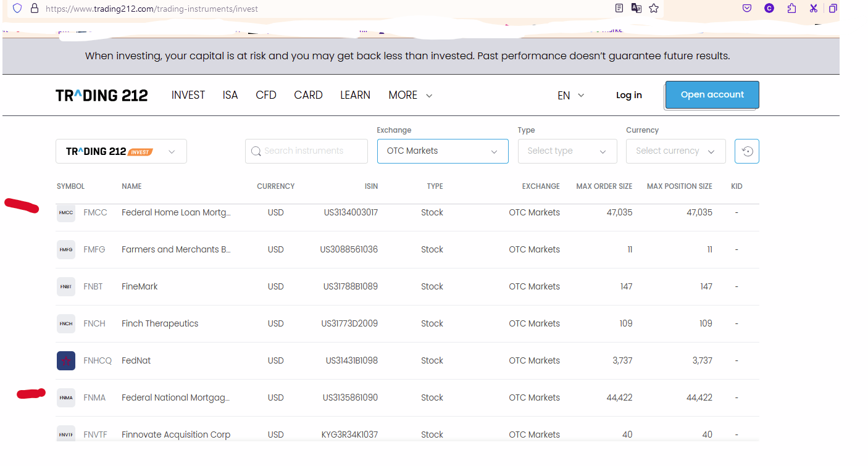Click the EXCHANGE column header
Image resolution: width=868 pixels, height=466 pixels.
pos(541,186)
